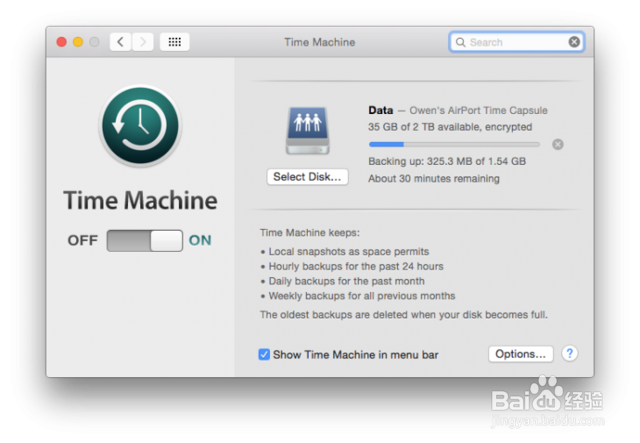
Task: Click 'Daily backups for the past month'
Action: pos(347,281)
